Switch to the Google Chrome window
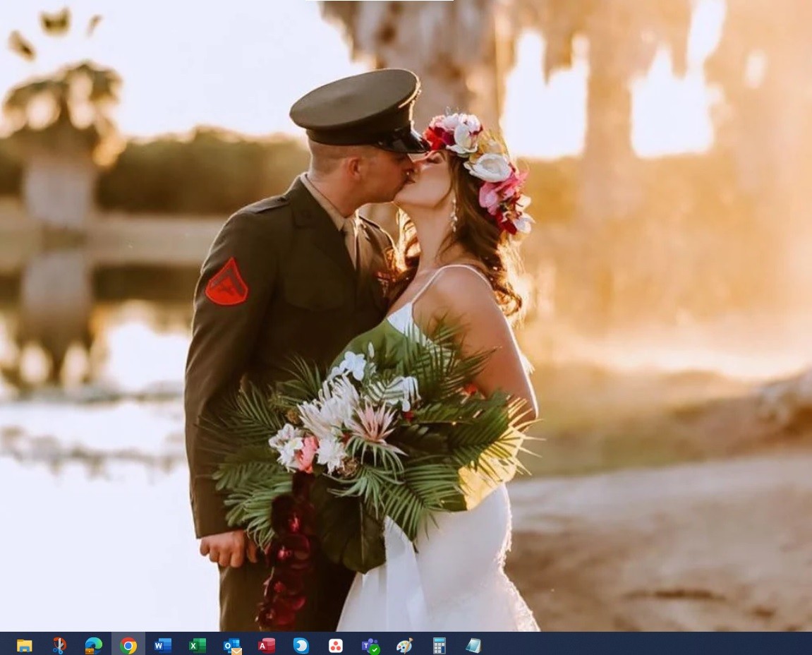812x655 pixels. [x=128, y=645]
